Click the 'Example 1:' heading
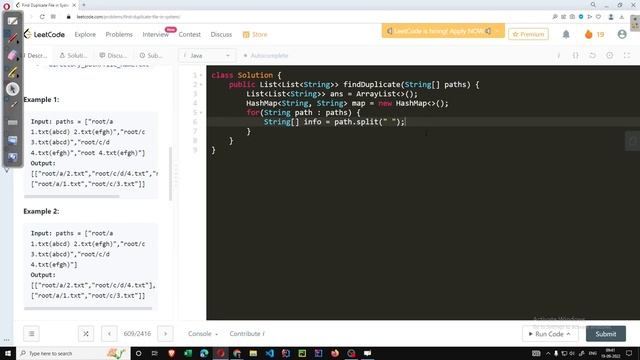Screen dimensions: 640x360 (x=41, y=100)
